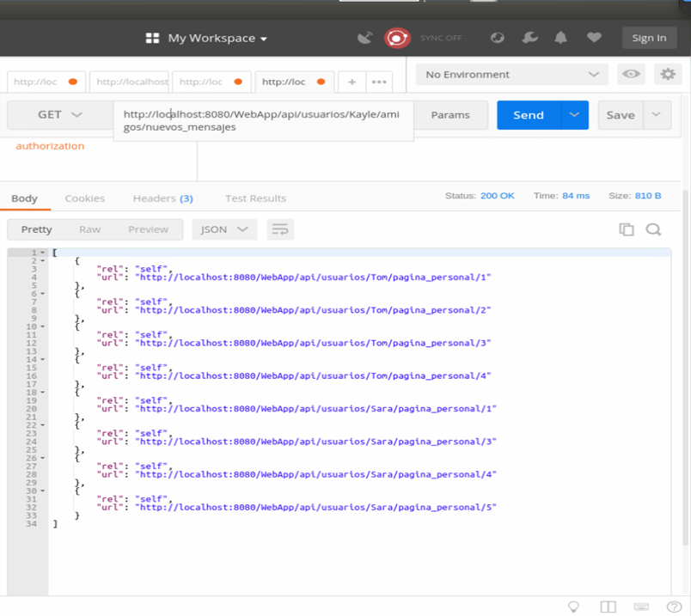Click the SYNC OFF label
The width and height of the screenshot is (691, 616).
point(441,38)
